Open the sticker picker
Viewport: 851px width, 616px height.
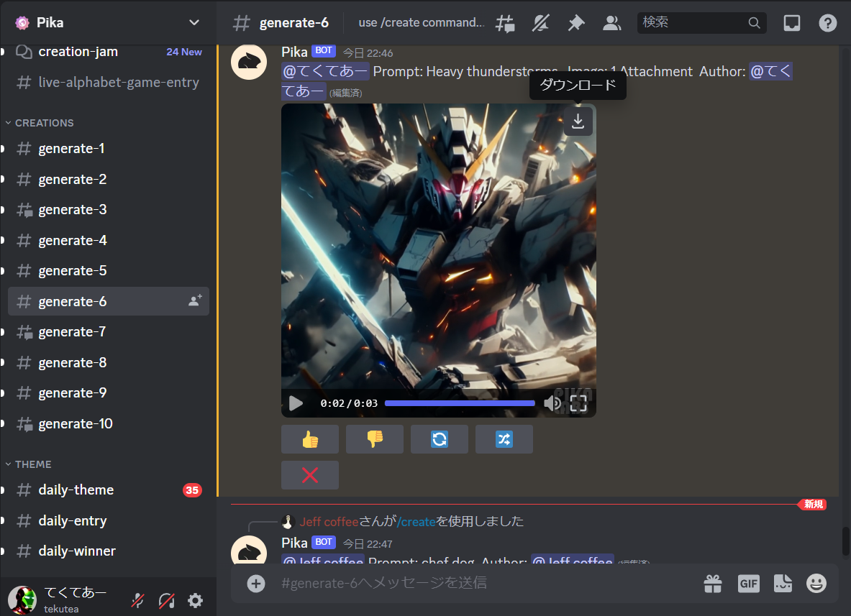783,584
